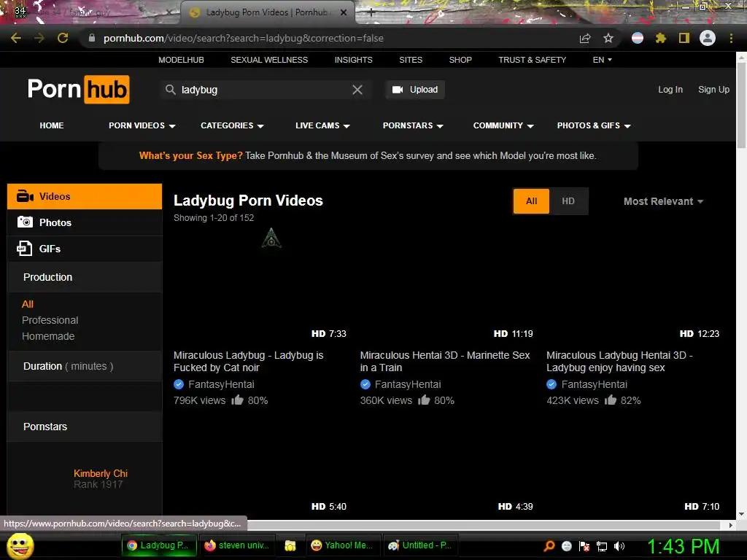Screen dimensions: 747x560
Task: Open the striped flag extension icon
Action: tap(638, 38)
